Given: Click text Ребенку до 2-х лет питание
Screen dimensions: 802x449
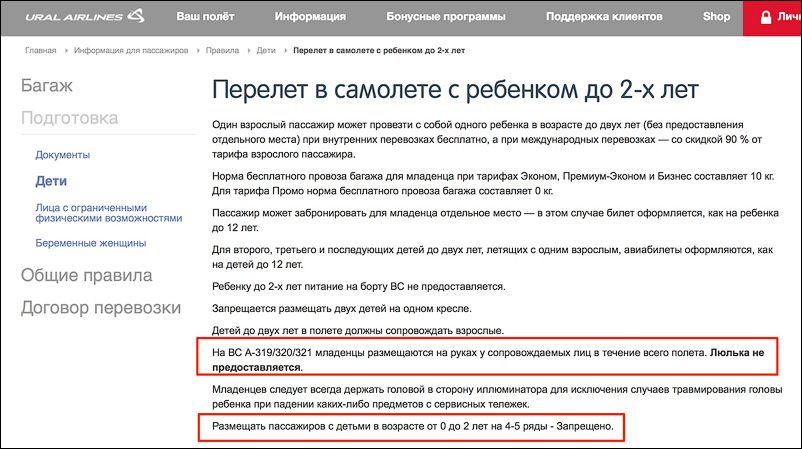Looking at the screenshot, I should pyautogui.click(x=359, y=287).
